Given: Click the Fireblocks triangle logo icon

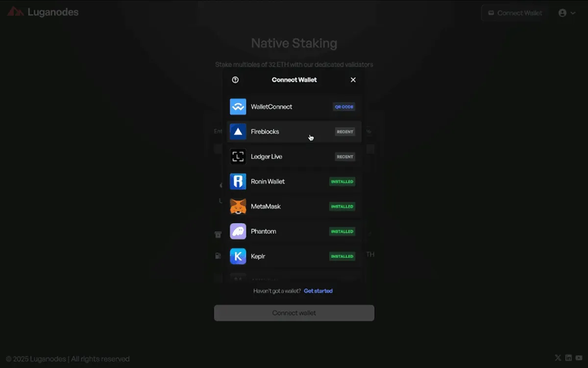Looking at the screenshot, I should (x=238, y=131).
